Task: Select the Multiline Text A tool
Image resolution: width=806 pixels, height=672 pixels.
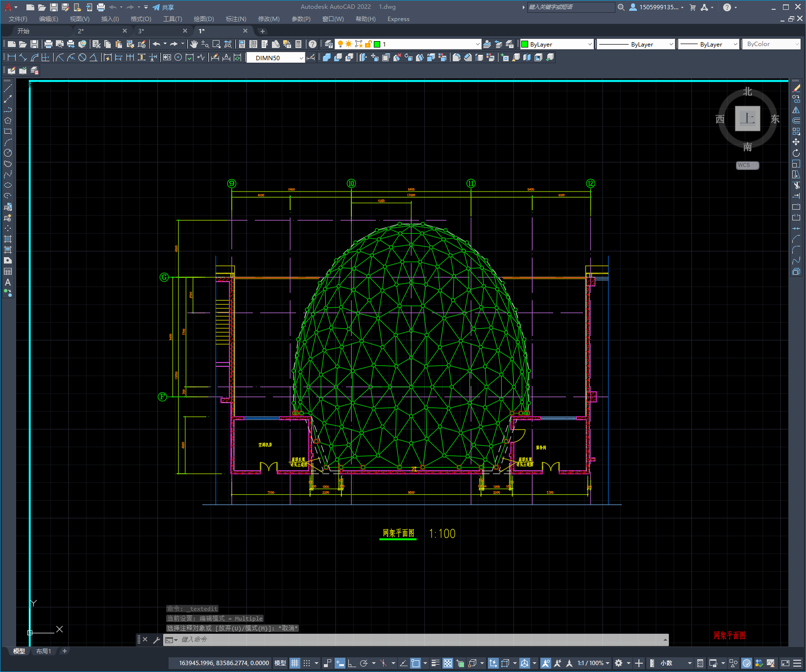Action: [x=8, y=282]
